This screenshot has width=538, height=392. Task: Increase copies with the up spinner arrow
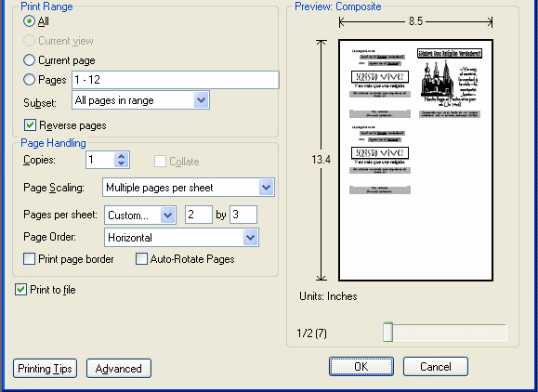pos(122,156)
